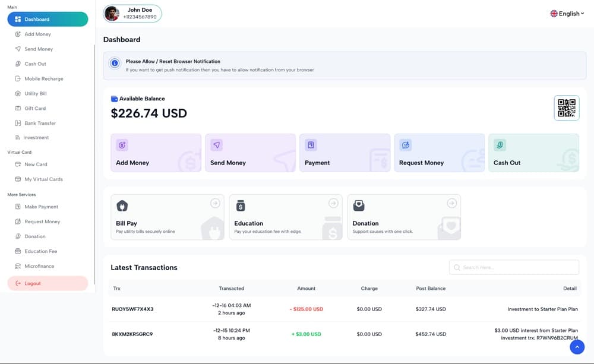Screen dimensions: 594x364
Task: Click the Education card arrow icon
Action: point(333,203)
